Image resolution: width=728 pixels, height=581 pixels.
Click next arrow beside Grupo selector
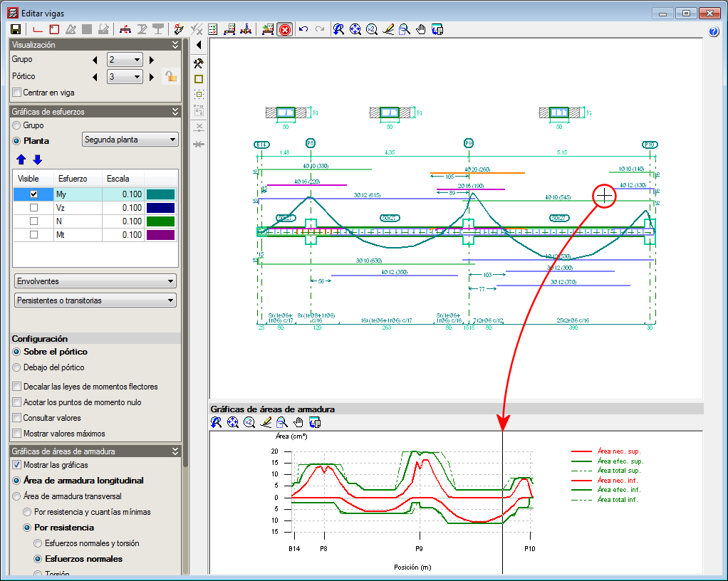tap(151, 60)
